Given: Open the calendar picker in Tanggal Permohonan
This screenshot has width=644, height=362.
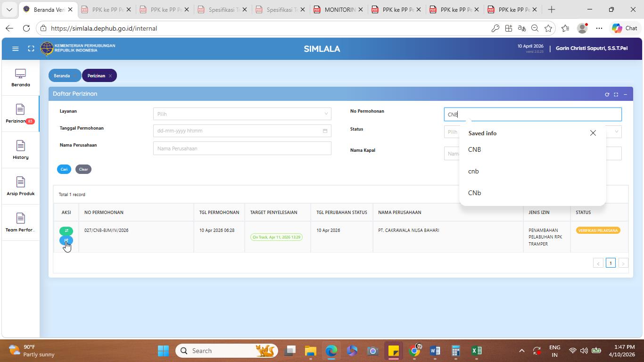Looking at the screenshot, I should click(x=325, y=131).
